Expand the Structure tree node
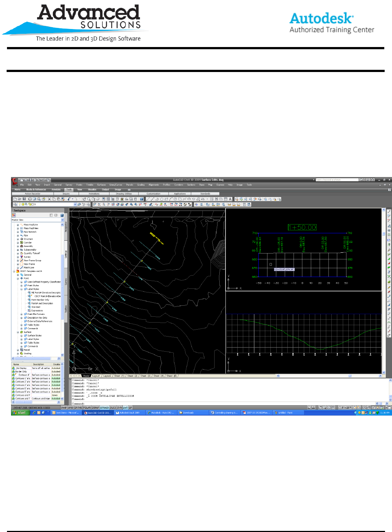Screen dimensions: 392x532 (x=18, y=239)
